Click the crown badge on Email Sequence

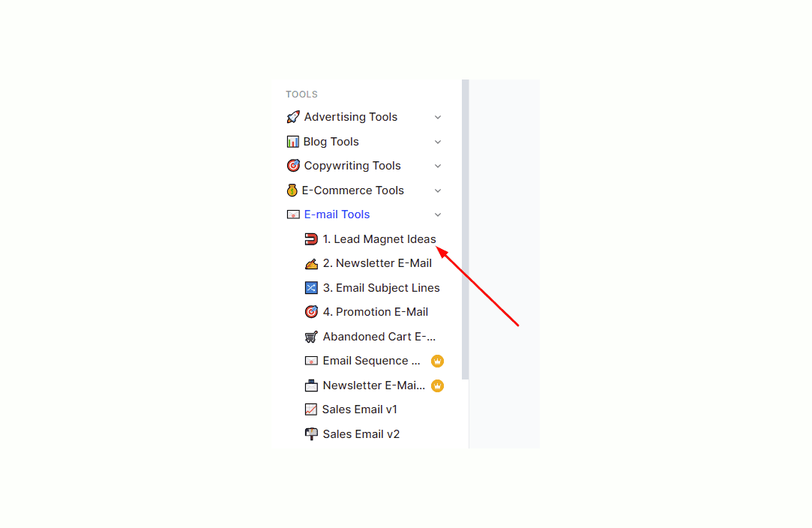(x=438, y=361)
